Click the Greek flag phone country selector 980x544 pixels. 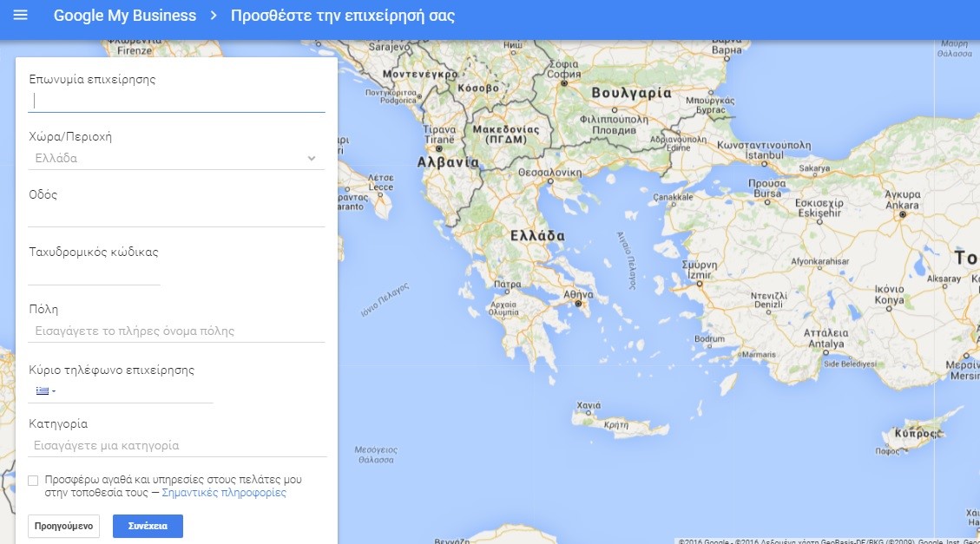click(x=44, y=391)
